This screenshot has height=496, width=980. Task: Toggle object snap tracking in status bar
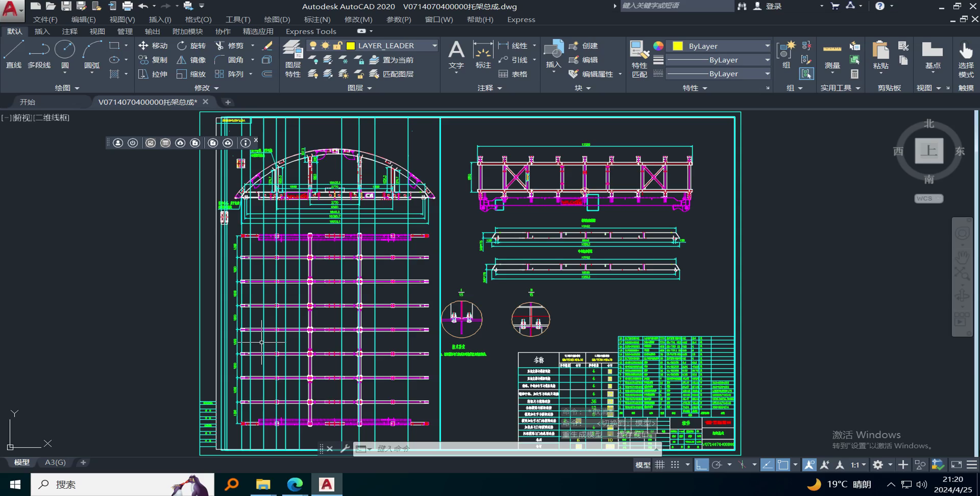pyautogui.click(x=767, y=465)
